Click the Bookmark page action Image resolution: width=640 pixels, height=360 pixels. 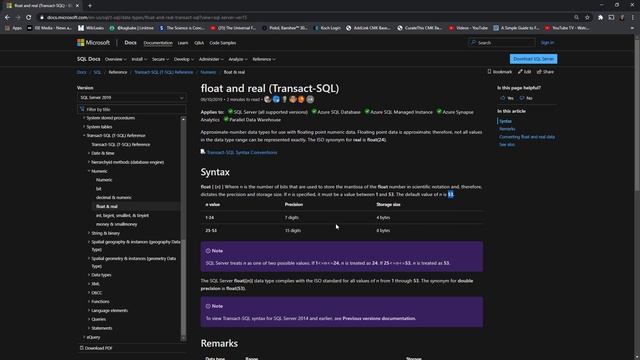tap(500, 72)
